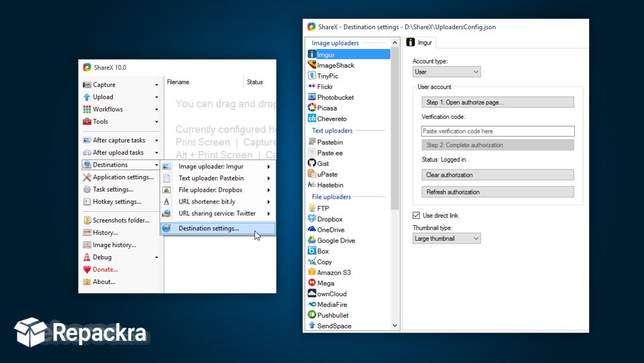Click Step 1: Open authorize page button

click(498, 102)
